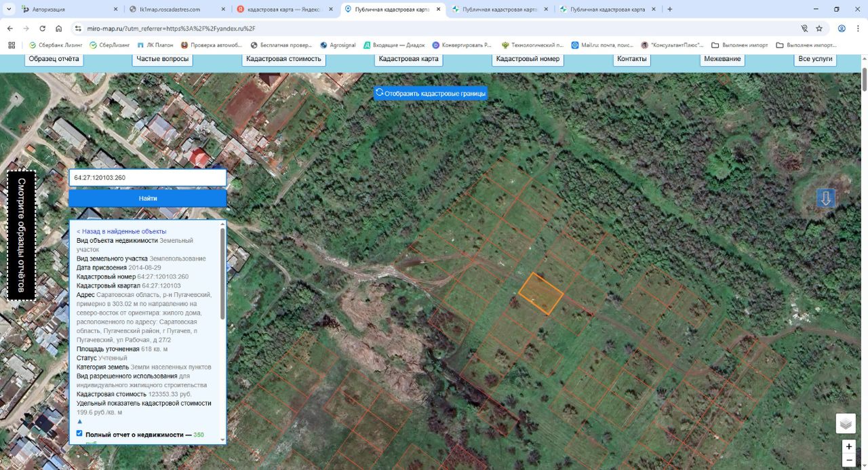Open the Кадастровый номер menu item
868x470 pixels.
coord(528,59)
